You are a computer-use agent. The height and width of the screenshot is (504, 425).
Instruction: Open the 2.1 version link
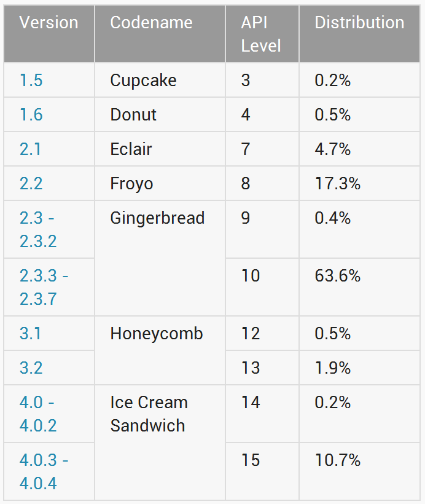click(x=30, y=149)
